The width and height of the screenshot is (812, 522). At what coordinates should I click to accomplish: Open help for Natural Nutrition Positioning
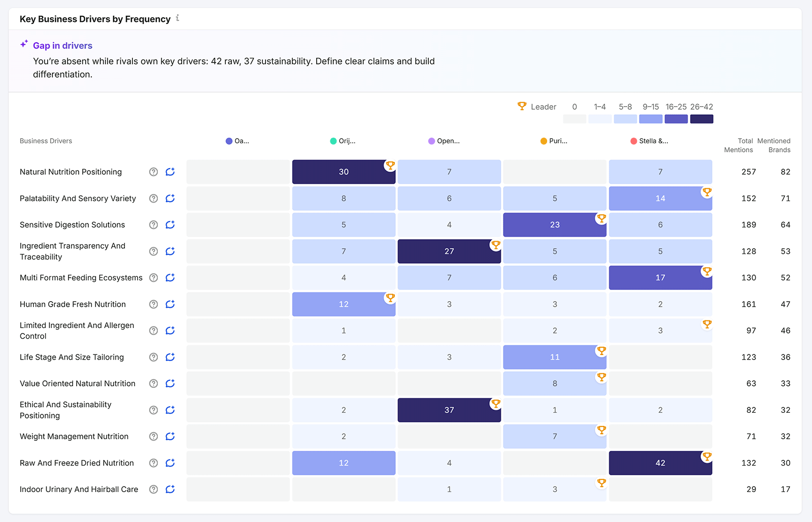[x=153, y=172]
